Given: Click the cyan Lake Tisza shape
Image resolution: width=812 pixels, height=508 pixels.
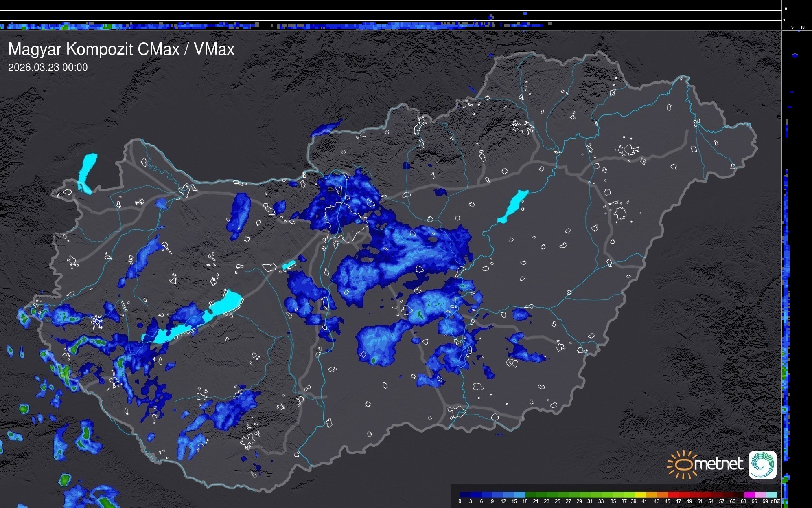Looking at the screenshot, I should click(x=513, y=207).
